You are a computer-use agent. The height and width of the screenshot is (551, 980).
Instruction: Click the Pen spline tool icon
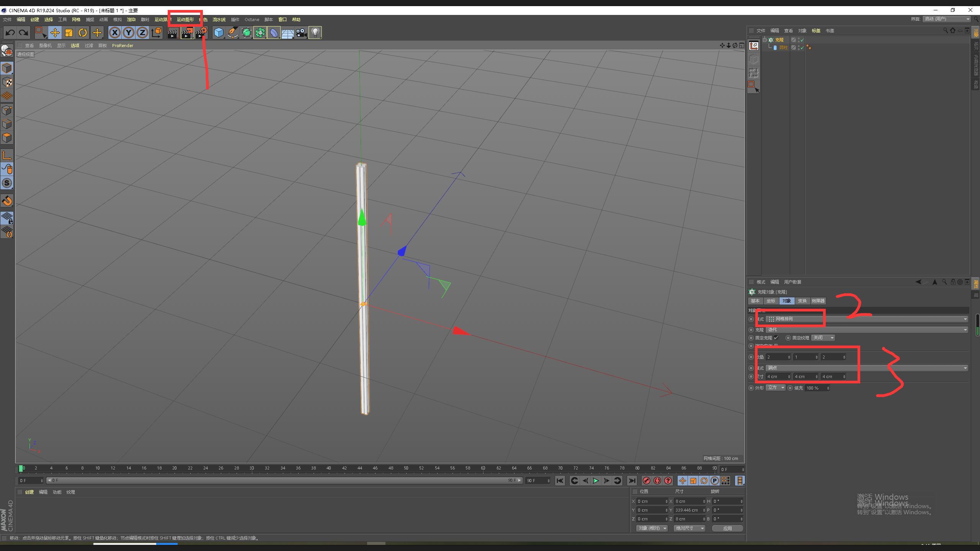[232, 33]
